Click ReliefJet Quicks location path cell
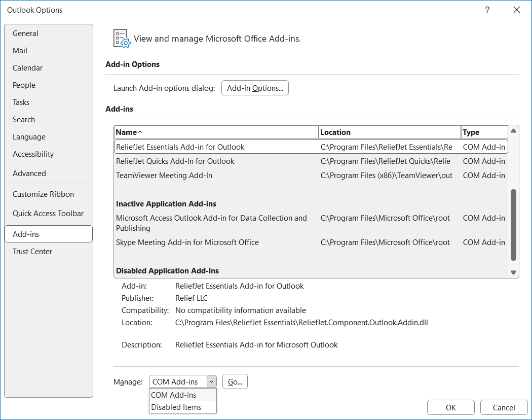Viewport: 532px width, 420px height. tap(386, 161)
